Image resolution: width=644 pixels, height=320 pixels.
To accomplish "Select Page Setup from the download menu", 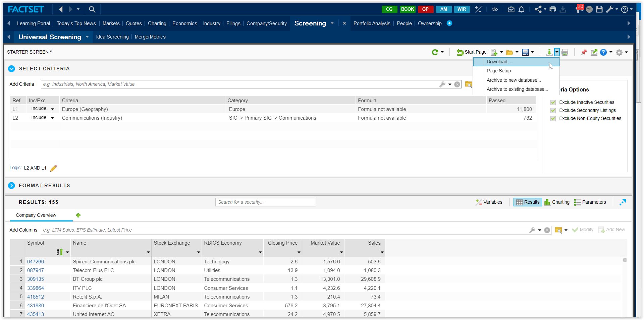I will coord(499,71).
